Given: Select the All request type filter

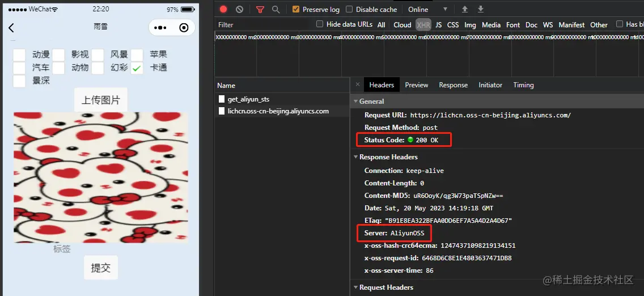Looking at the screenshot, I should point(382,24).
